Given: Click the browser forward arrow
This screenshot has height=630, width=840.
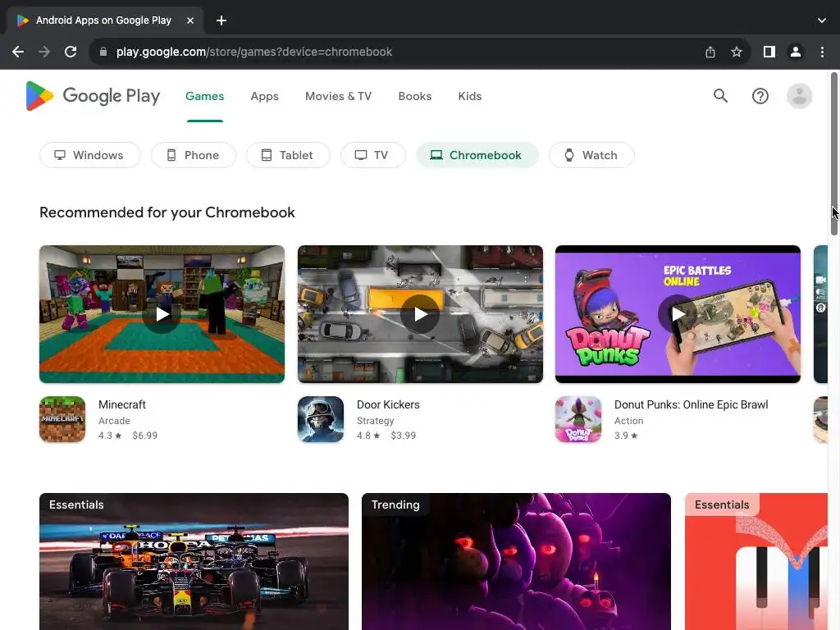Looking at the screenshot, I should (44, 52).
